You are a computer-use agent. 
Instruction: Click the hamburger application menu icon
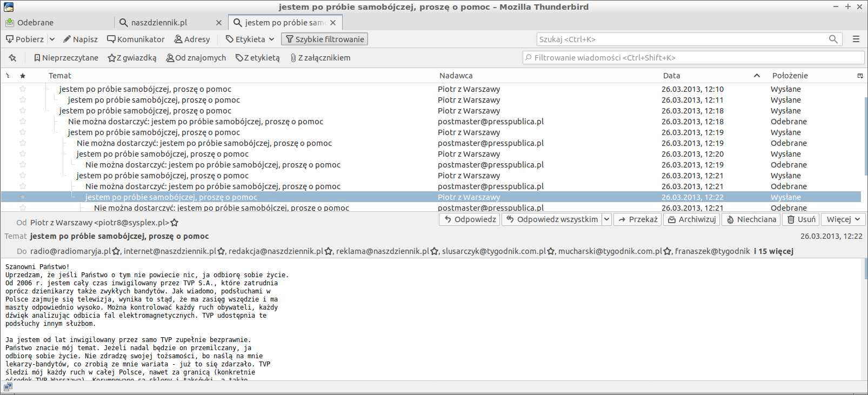tap(856, 39)
